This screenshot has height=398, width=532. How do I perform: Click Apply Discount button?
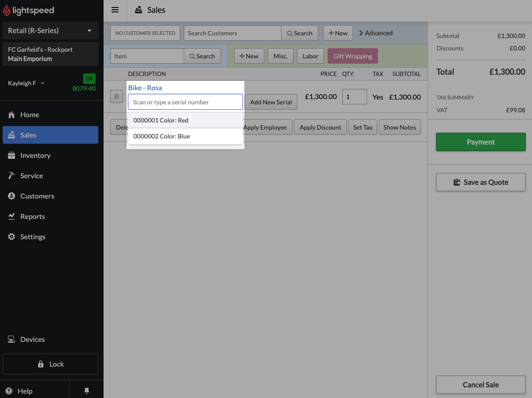(x=320, y=127)
